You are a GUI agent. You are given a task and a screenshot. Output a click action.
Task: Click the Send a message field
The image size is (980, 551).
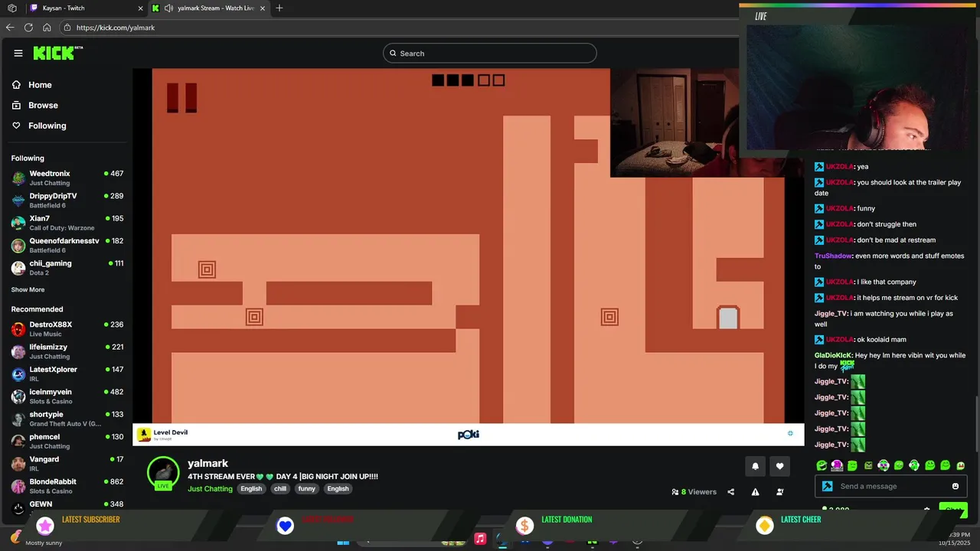[890, 486]
